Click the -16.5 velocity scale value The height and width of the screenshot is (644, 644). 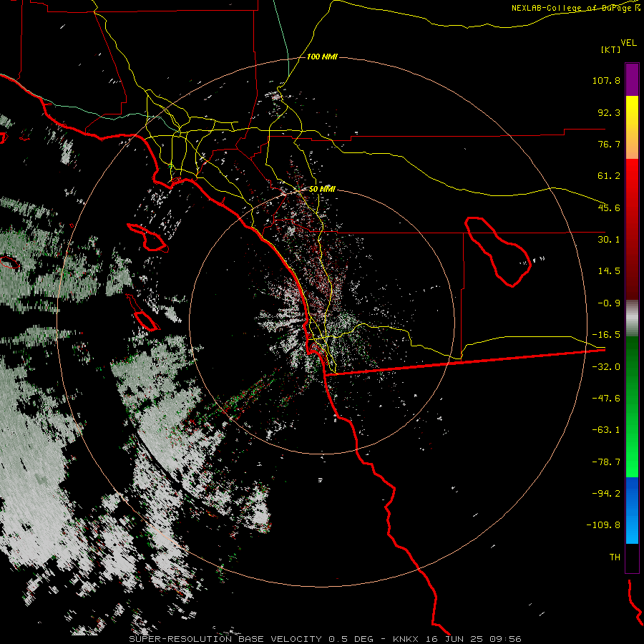(606, 335)
